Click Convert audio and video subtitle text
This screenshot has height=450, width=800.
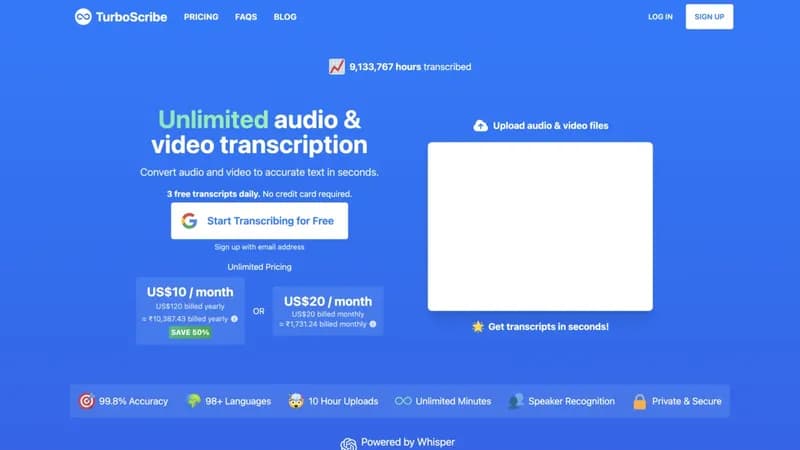[x=259, y=172]
